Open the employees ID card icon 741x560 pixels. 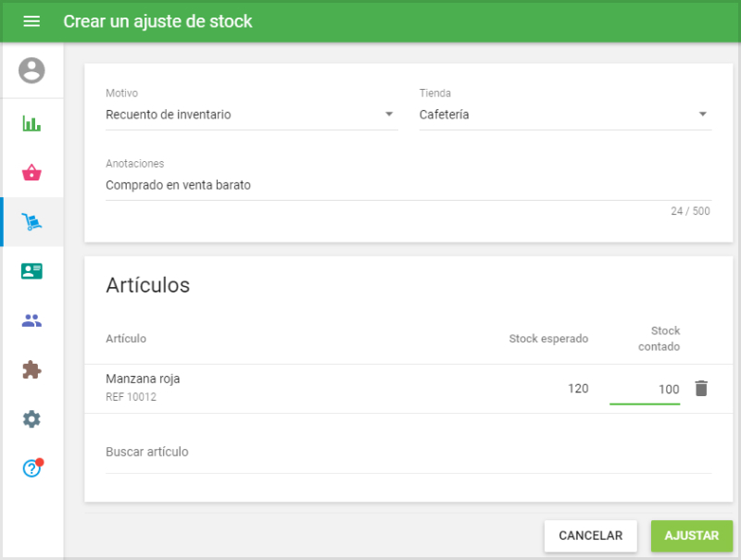(x=31, y=271)
